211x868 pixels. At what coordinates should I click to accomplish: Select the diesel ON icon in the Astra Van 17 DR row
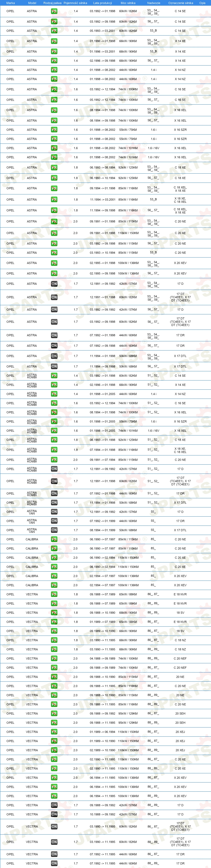pos(54,521)
